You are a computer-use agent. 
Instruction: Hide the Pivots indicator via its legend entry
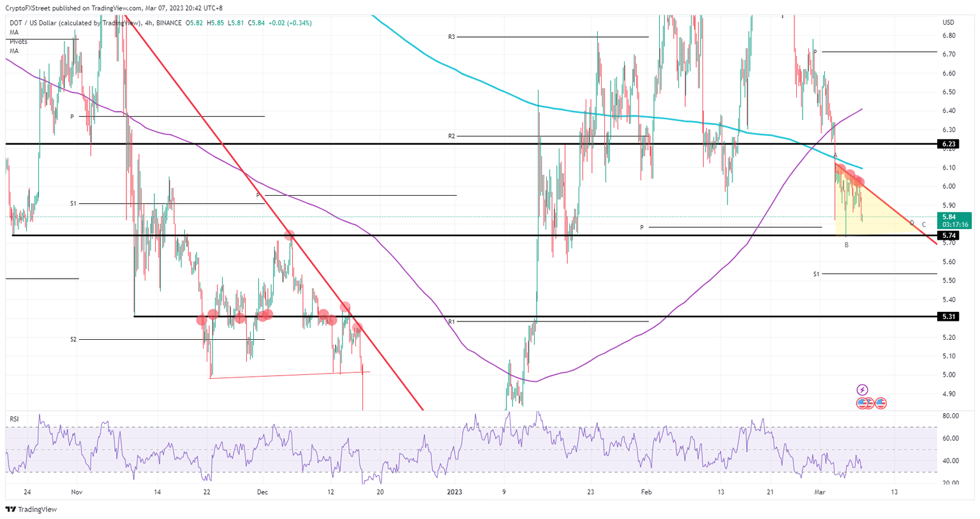(18, 41)
